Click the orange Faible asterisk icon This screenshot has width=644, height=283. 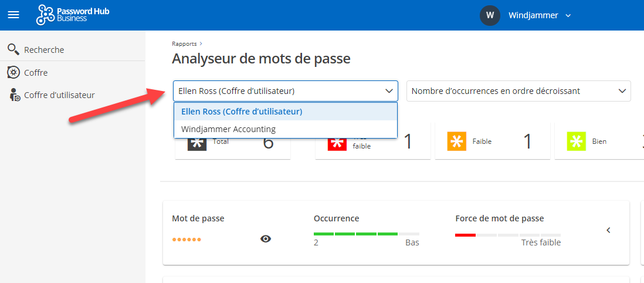pyautogui.click(x=456, y=141)
